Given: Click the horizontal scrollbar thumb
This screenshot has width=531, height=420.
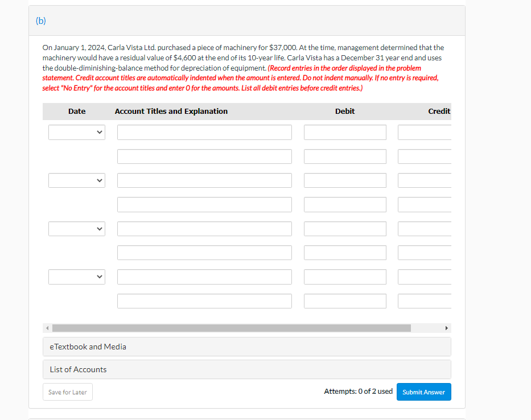Looking at the screenshot, I should (x=232, y=328).
